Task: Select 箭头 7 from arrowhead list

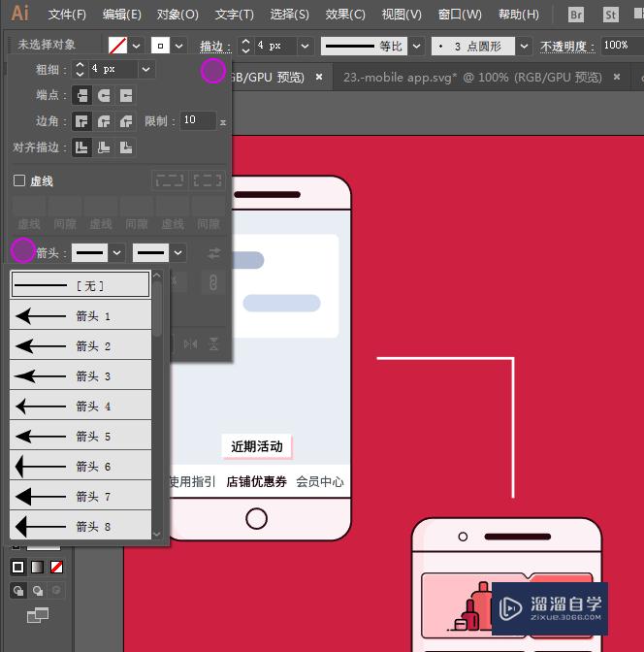Action: point(80,496)
